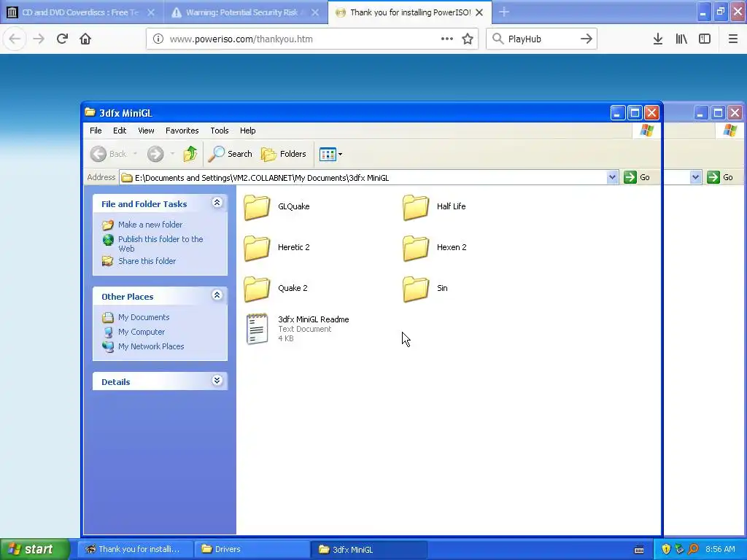The height and width of the screenshot is (560, 747).
Task: Show site information icon in URL bar
Action: pyautogui.click(x=158, y=39)
